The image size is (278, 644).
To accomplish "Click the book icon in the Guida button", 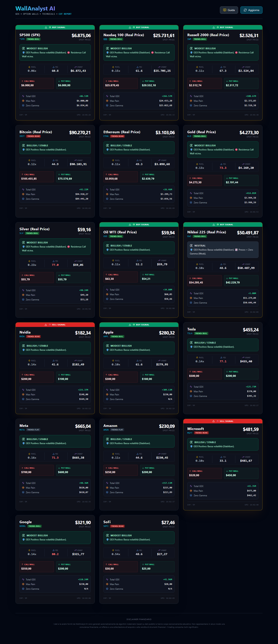I will pos(225,10).
